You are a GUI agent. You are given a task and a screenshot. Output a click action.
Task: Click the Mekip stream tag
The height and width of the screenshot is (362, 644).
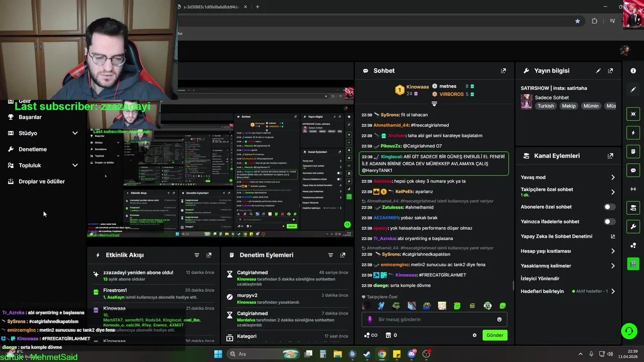[x=569, y=106]
